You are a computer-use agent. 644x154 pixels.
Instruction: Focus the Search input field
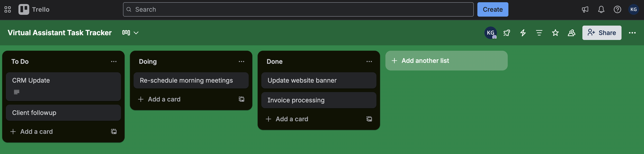click(x=298, y=10)
